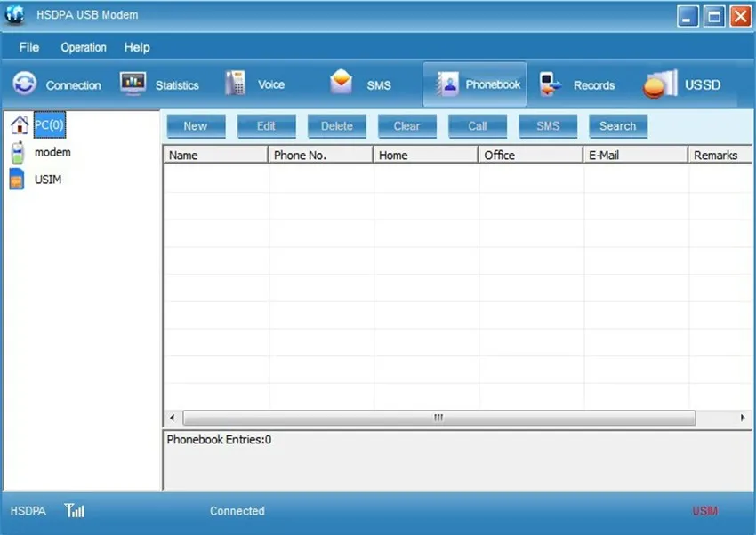Image resolution: width=756 pixels, height=535 pixels.
Task: Click the modem phone icon
Action: [x=18, y=153]
